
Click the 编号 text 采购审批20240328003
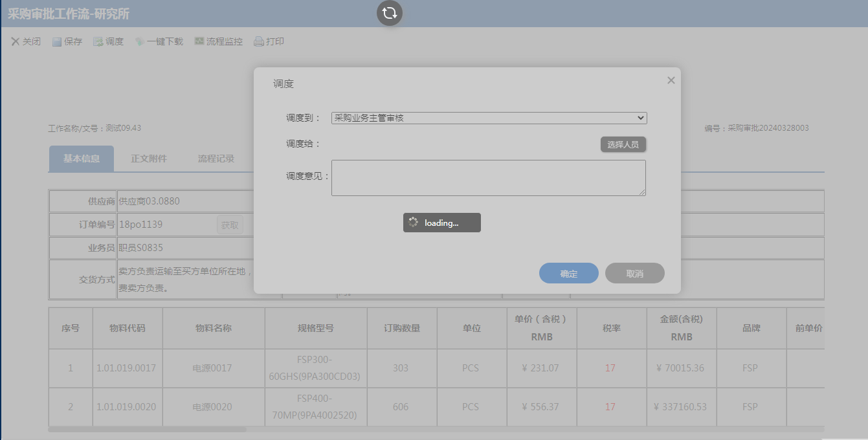pos(768,128)
